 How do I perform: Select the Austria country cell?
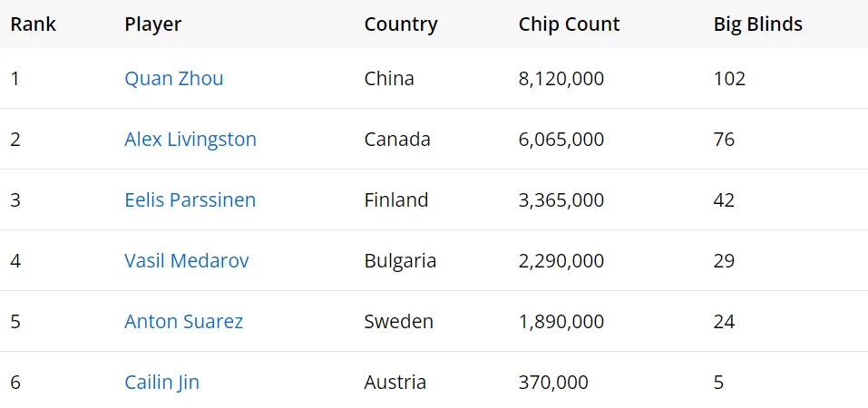click(395, 383)
